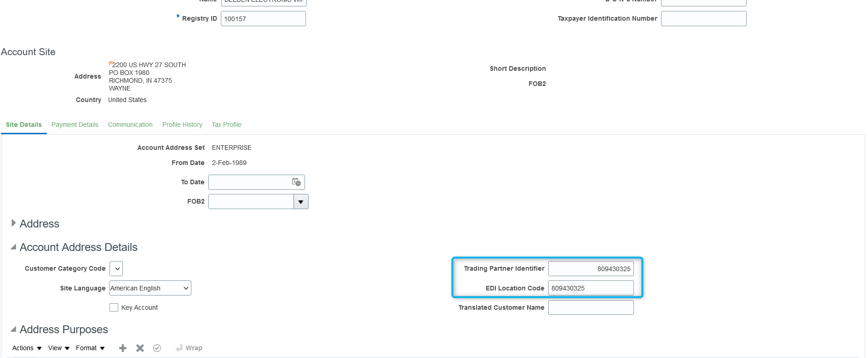Screen dimensions: 868x358
Task: Click the United States country value
Action: click(x=127, y=100)
